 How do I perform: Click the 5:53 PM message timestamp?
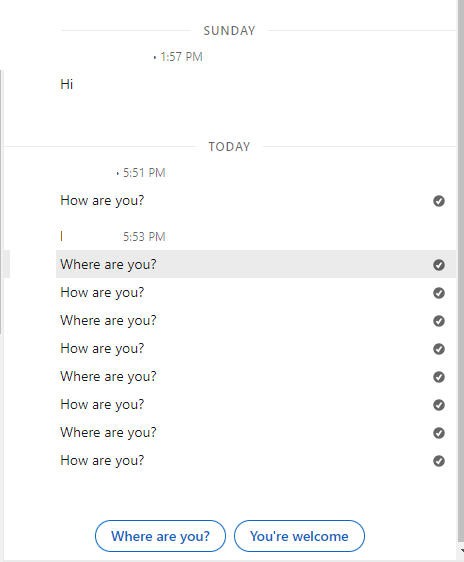(144, 237)
